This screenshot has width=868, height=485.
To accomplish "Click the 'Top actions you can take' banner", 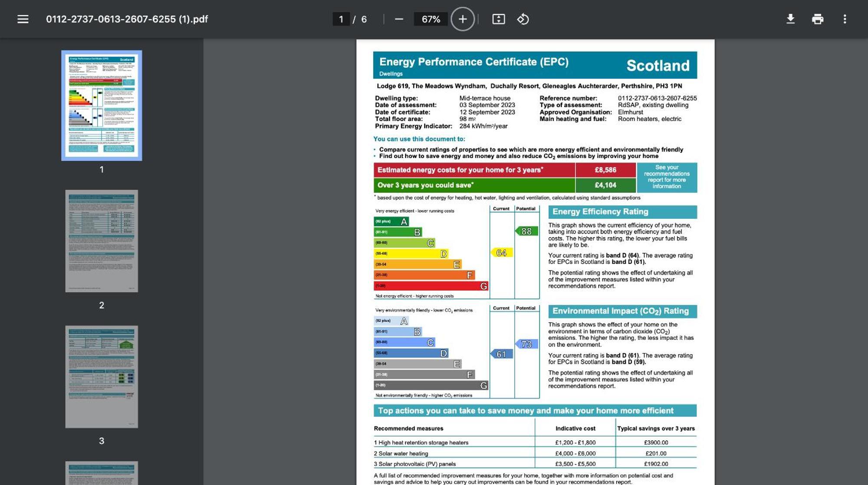I will 535,411.
